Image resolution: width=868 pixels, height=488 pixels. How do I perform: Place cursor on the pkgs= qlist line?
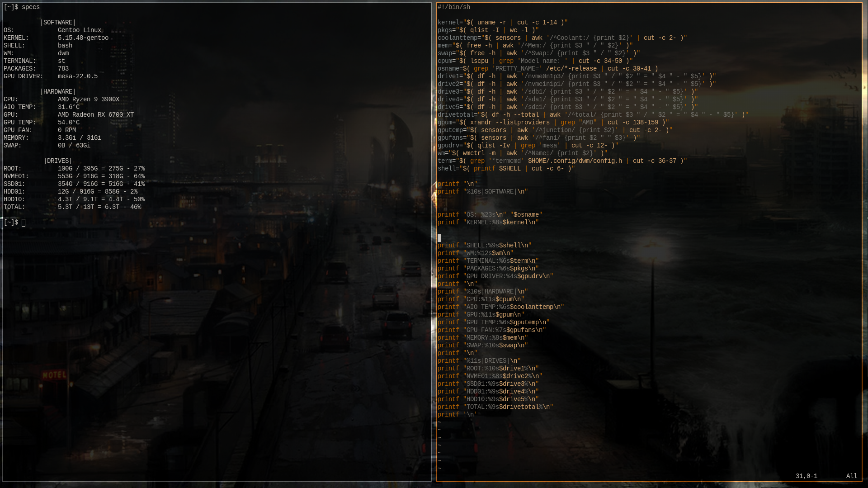pos(488,30)
